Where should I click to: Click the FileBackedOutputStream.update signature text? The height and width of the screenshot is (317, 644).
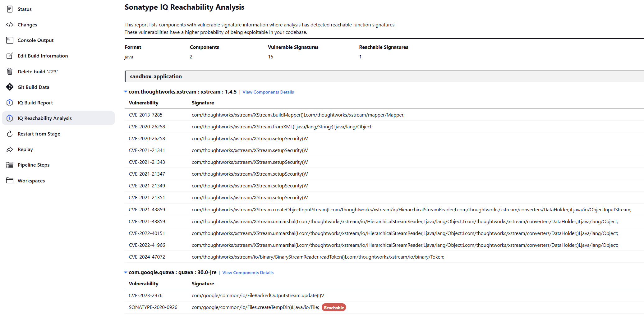(258, 295)
